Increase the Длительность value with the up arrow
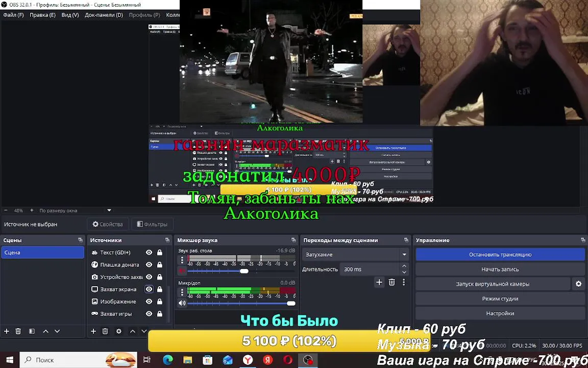This screenshot has width=588, height=368. click(x=404, y=266)
